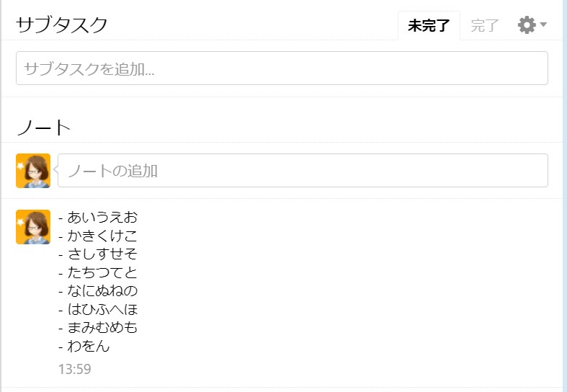Select the サブタスク section heading
The height and width of the screenshot is (392, 567).
[x=62, y=25]
